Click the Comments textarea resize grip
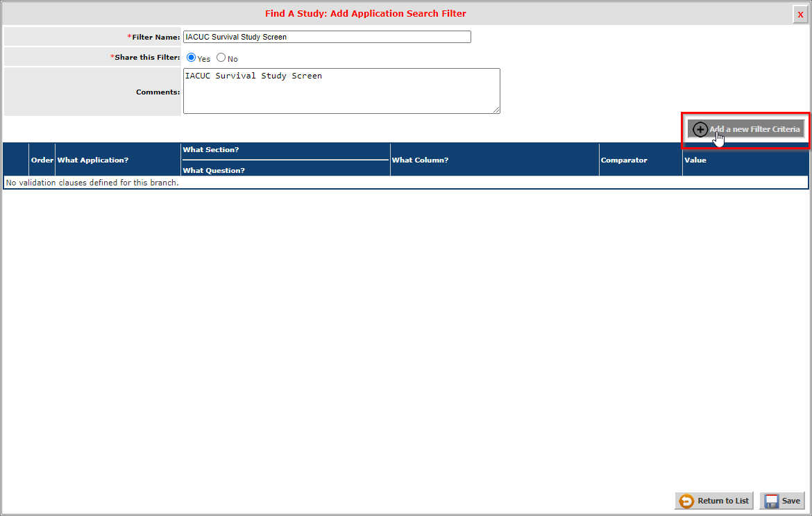The height and width of the screenshot is (516, 812). coord(496,110)
